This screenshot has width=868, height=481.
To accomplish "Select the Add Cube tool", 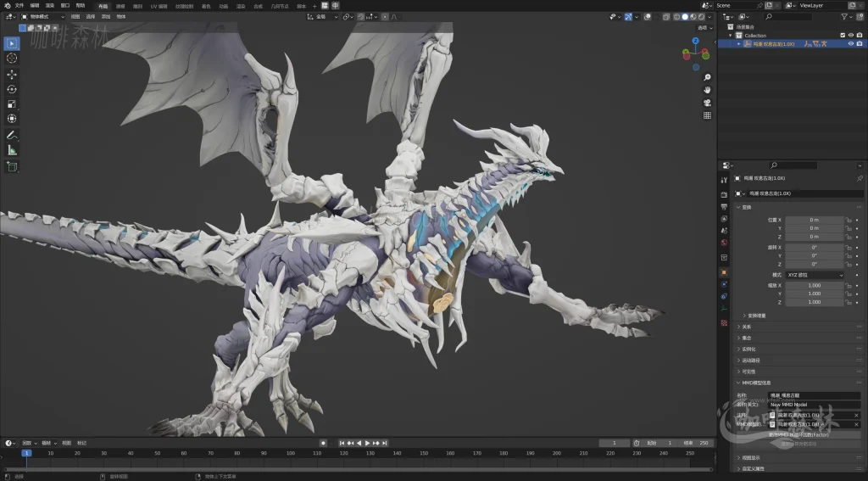I will [x=12, y=166].
